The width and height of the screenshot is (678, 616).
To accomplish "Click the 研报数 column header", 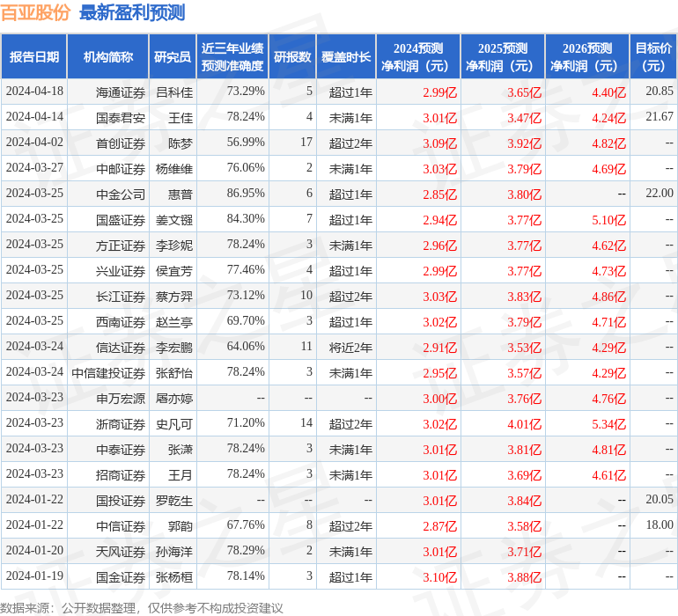I will 292,56.
